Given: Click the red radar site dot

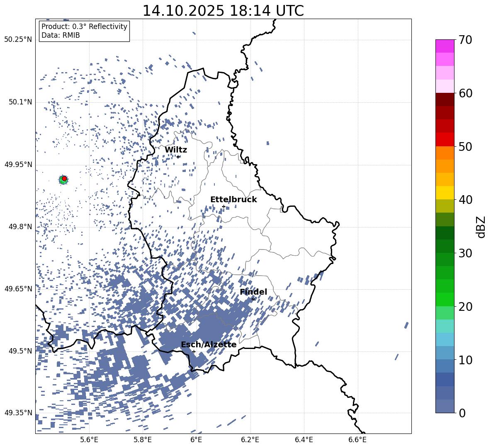Looking at the screenshot, I should point(64,179).
